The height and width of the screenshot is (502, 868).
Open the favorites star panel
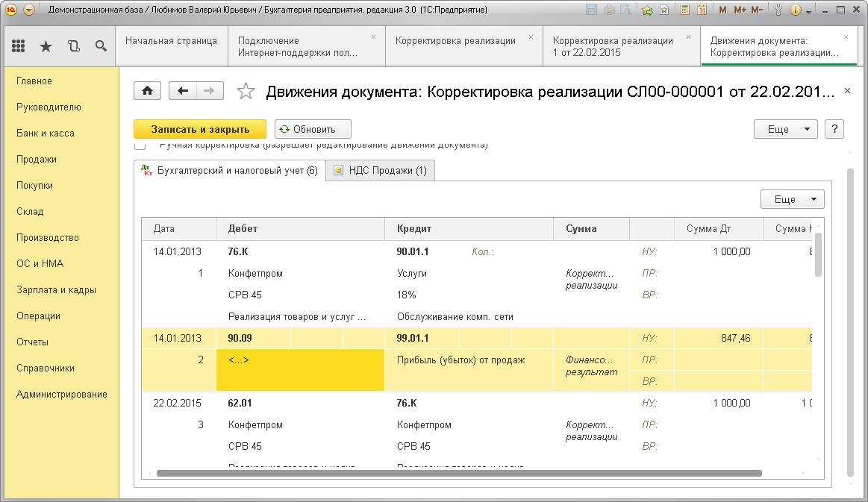(x=46, y=46)
